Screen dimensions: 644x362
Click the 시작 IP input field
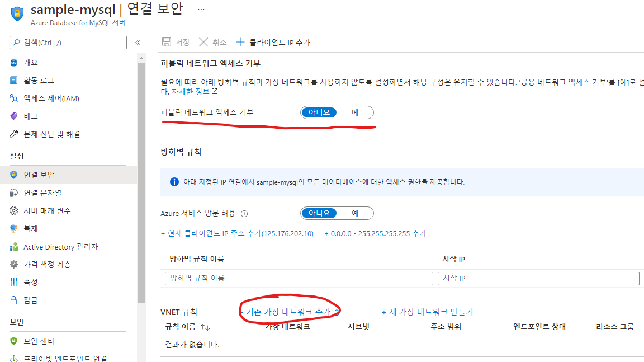click(x=538, y=278)
